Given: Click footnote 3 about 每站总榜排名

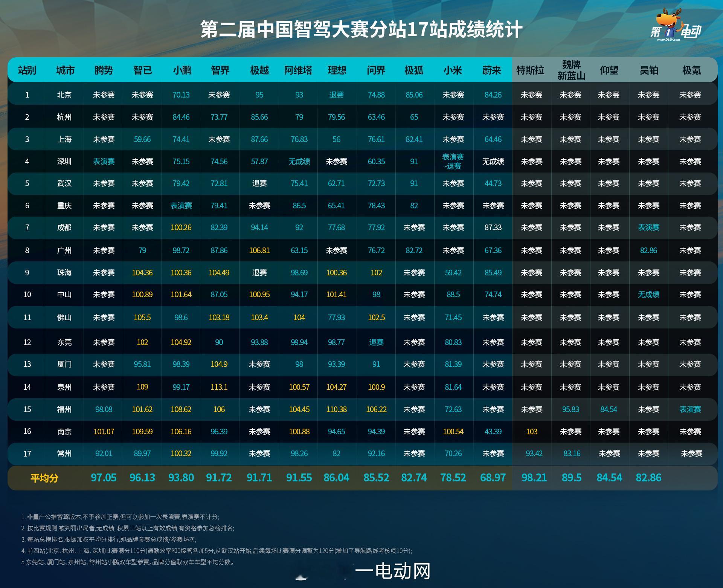Looking at the screenshot, I should pyautogui.click(x=109, y=540).
